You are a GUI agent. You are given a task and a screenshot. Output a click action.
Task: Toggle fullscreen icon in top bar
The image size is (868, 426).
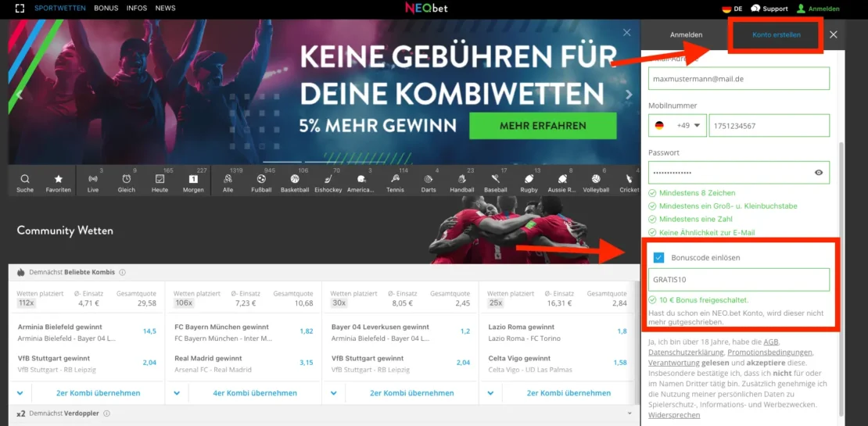(x=20, y=9)
